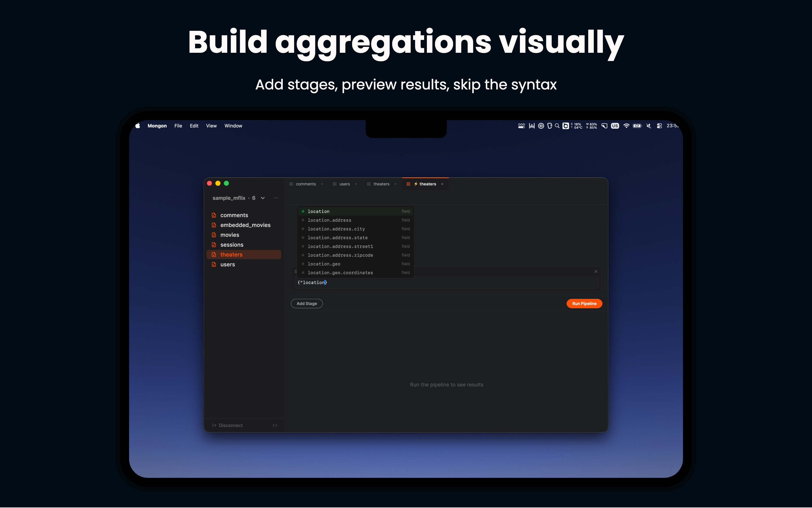Click the embedded_movies document icon
Viewport: 812px width, 508px height.
coord(214,225)
